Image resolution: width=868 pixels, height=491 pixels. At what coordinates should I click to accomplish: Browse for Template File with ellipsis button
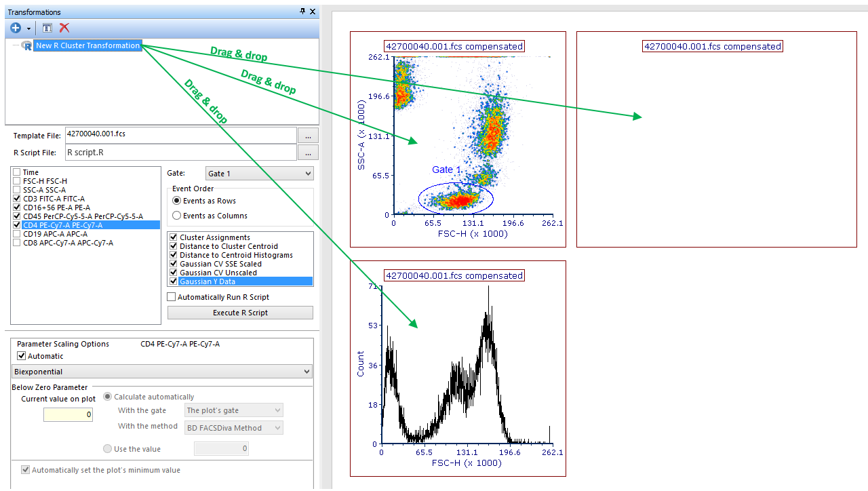click(308, 135)
